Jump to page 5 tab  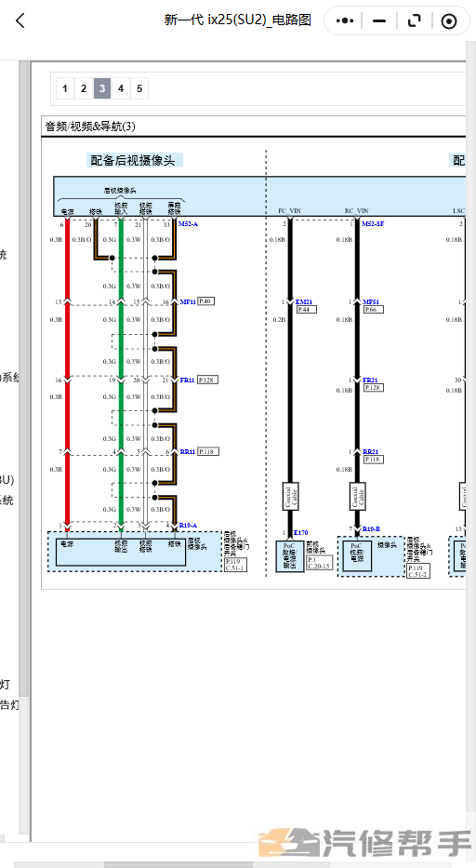(x=139, y=88)
